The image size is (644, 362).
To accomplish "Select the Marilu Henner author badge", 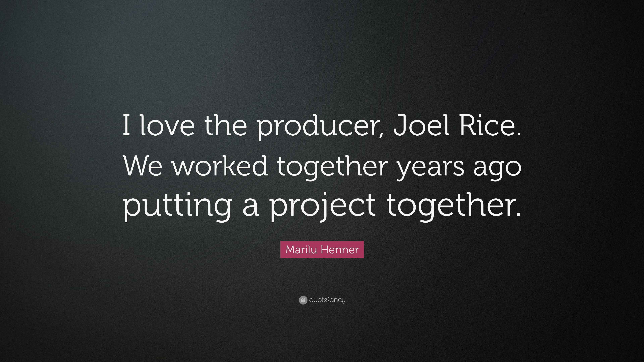I will click(322, 250).
